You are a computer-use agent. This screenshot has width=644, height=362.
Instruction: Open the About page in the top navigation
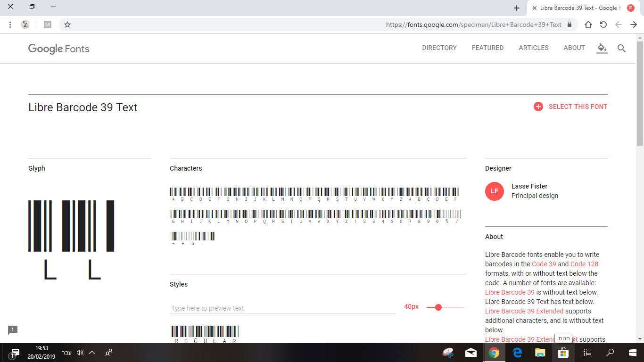(574, 48)
